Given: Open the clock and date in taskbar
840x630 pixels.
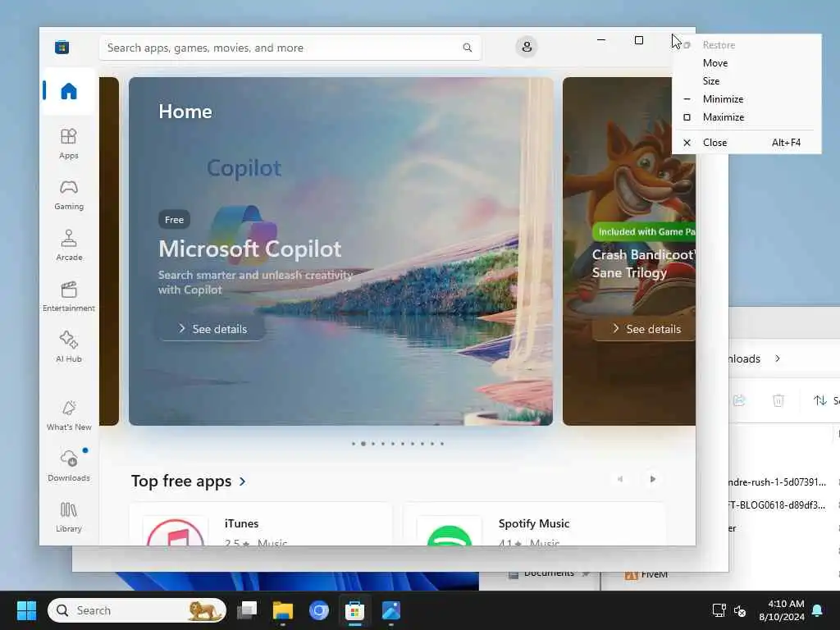Looking at the screenshot, I should point(782,610).
